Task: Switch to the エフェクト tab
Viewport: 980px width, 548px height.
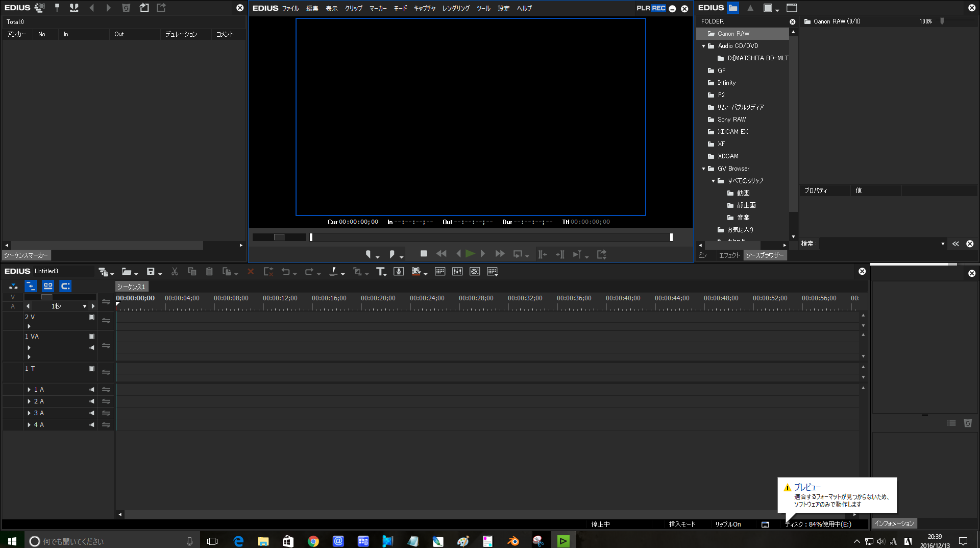Action: pyautogui.click(x=729, y=255)
